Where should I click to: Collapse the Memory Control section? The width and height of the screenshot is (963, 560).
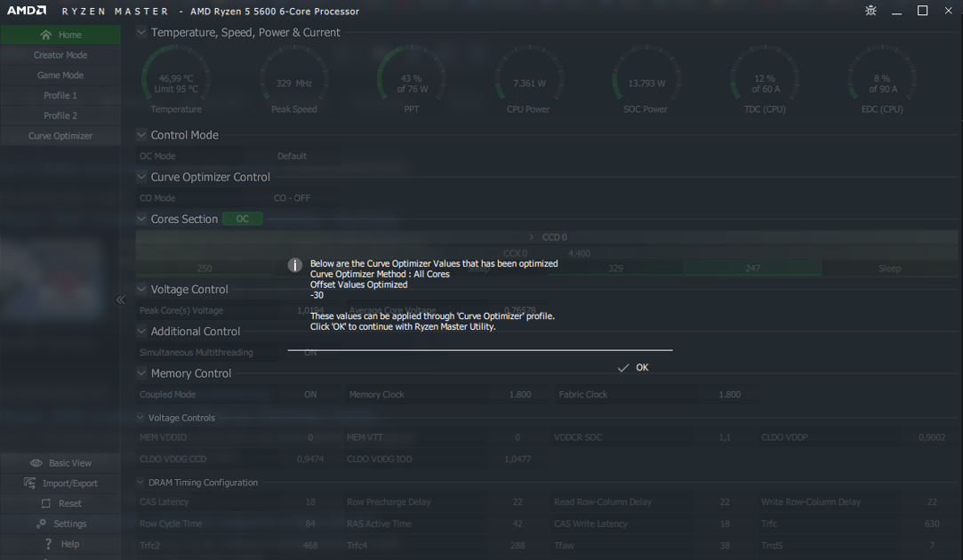coord(141,372)
